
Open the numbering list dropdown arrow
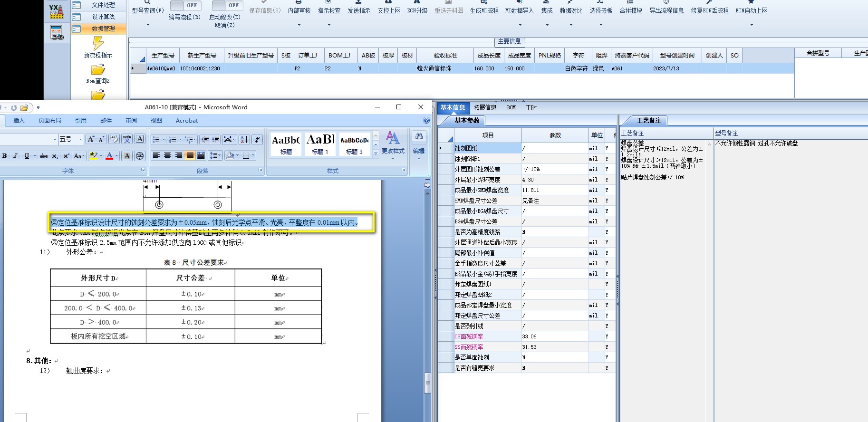pos(180,140)
